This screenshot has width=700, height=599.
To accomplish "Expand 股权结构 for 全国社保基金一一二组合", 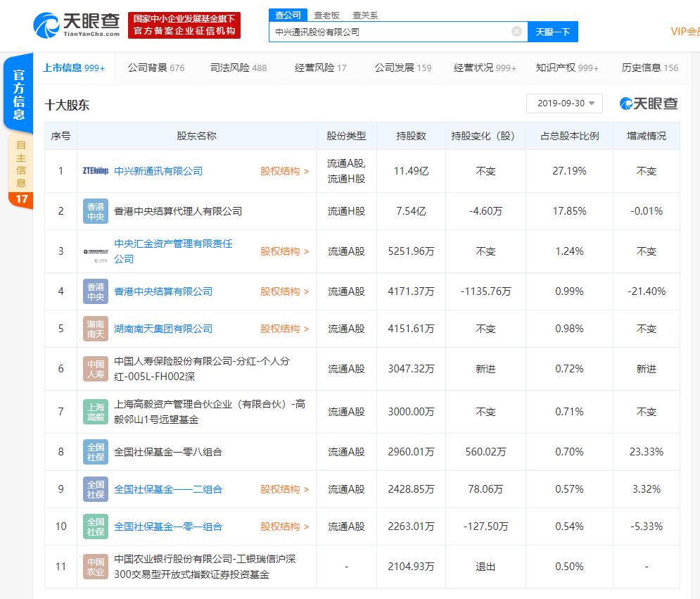I will [x=285, y=489].
